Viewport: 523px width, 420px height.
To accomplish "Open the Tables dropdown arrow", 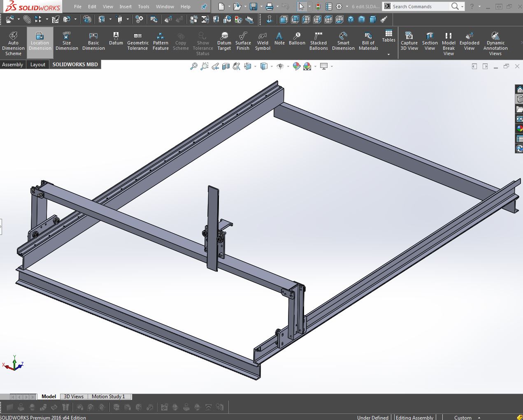I will (388, 54).
